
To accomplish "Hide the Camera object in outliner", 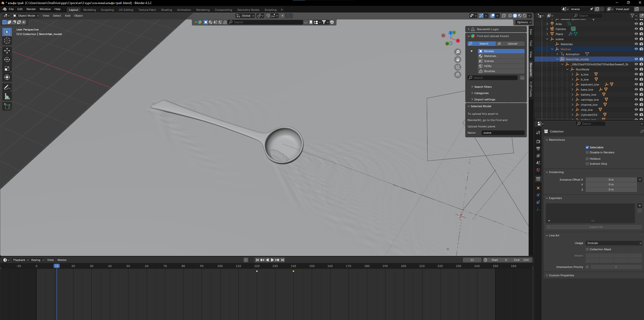I will tap(636, 29).
